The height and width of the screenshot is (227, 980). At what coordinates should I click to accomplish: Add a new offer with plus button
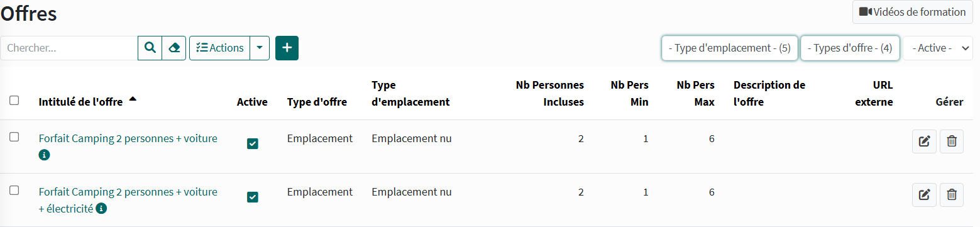(287, 48)
